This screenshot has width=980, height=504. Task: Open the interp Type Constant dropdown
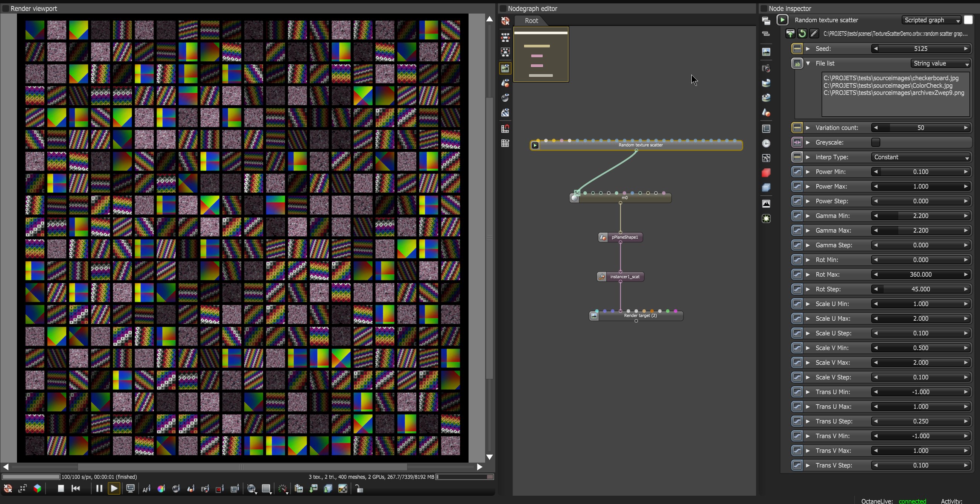pos(921,157)
